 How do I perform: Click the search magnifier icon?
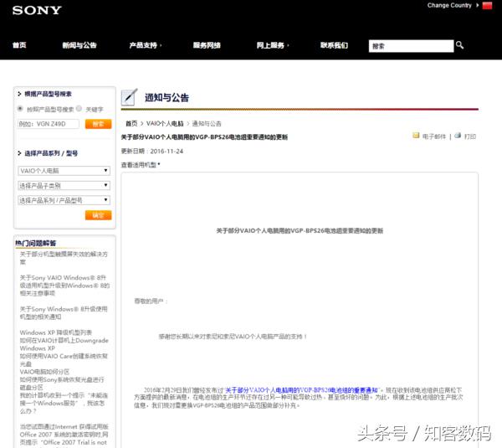tap(459, 45)
